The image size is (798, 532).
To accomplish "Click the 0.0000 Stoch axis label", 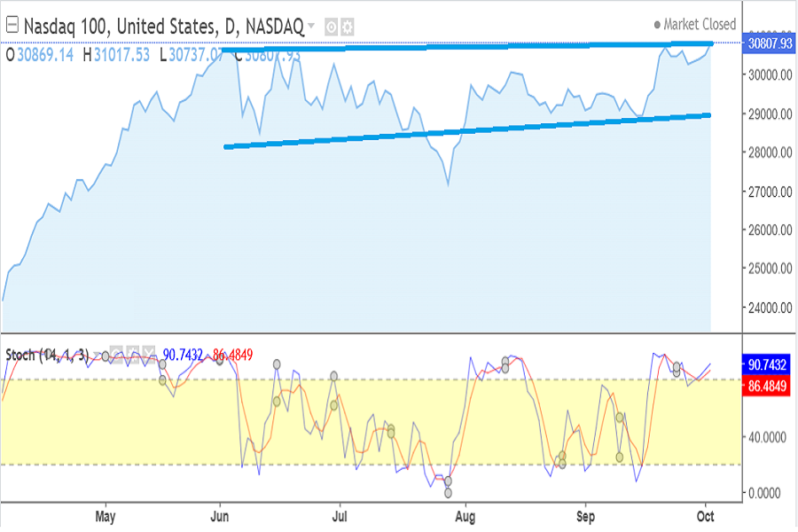I will (764, 493).
